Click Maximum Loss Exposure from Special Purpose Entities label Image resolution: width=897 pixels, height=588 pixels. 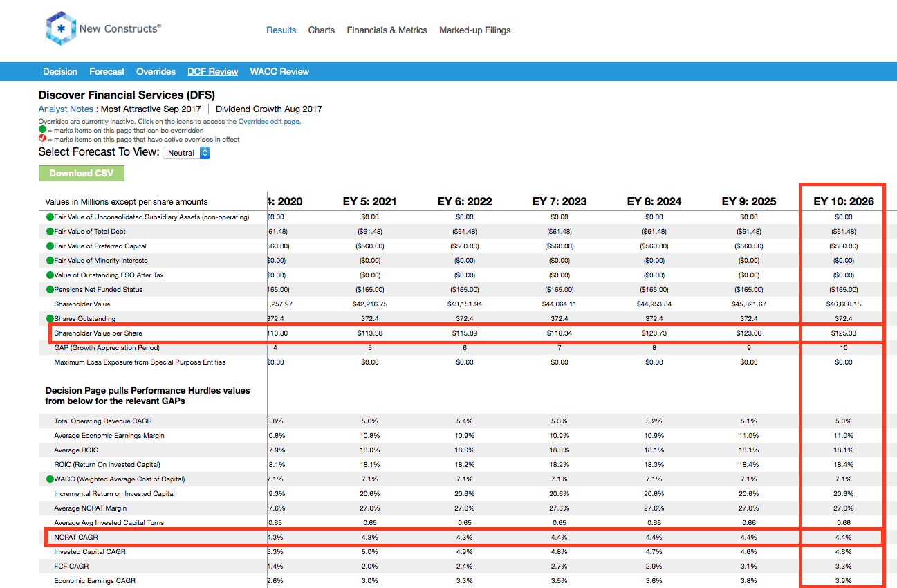[140, 362]
